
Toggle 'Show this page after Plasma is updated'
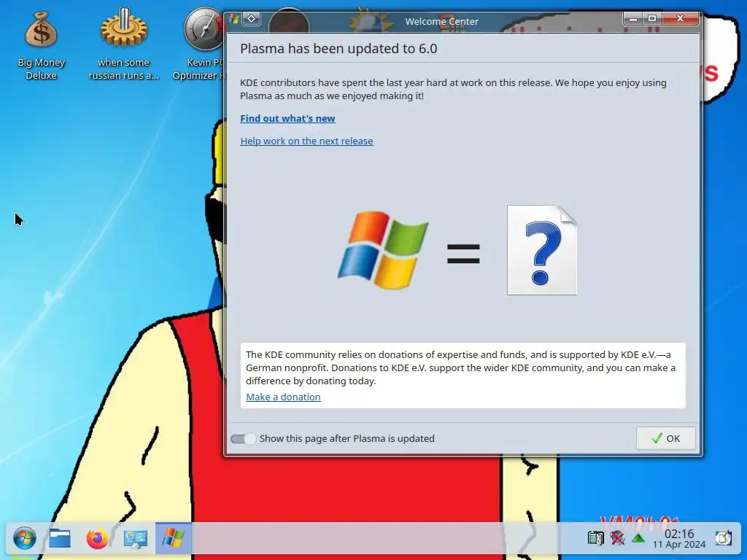coord(243,438)
